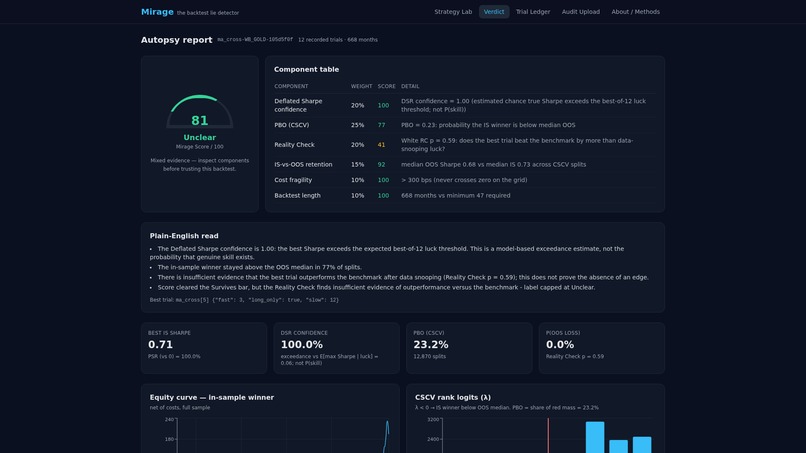Click the '> 300 bps' cost fragility detail

point(464,180)
